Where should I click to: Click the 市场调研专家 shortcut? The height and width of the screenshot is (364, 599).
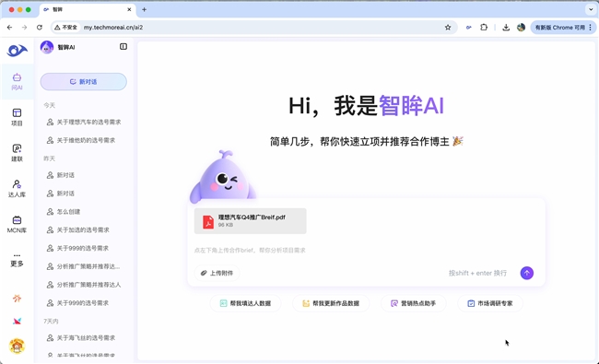(490, 303)
